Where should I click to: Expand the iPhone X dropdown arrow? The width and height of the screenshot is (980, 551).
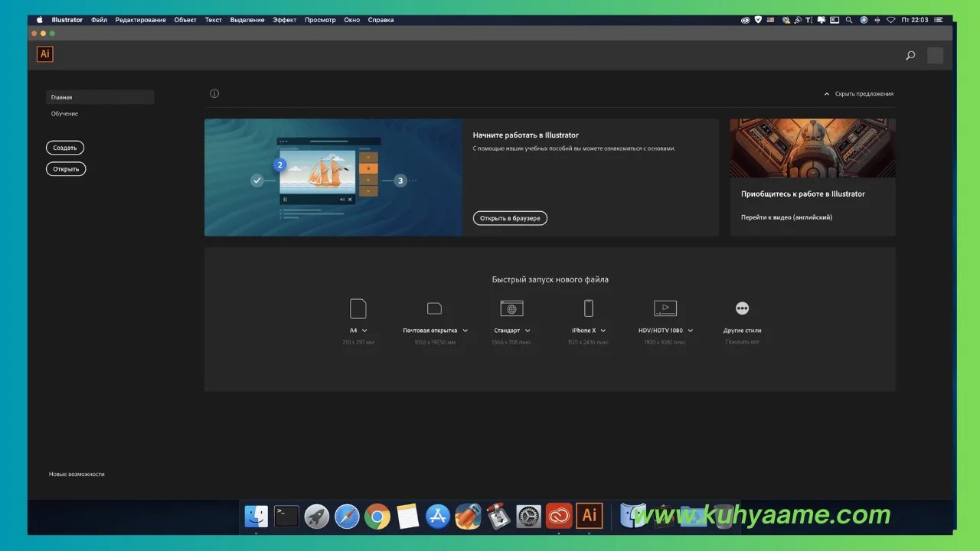point(603,331)
